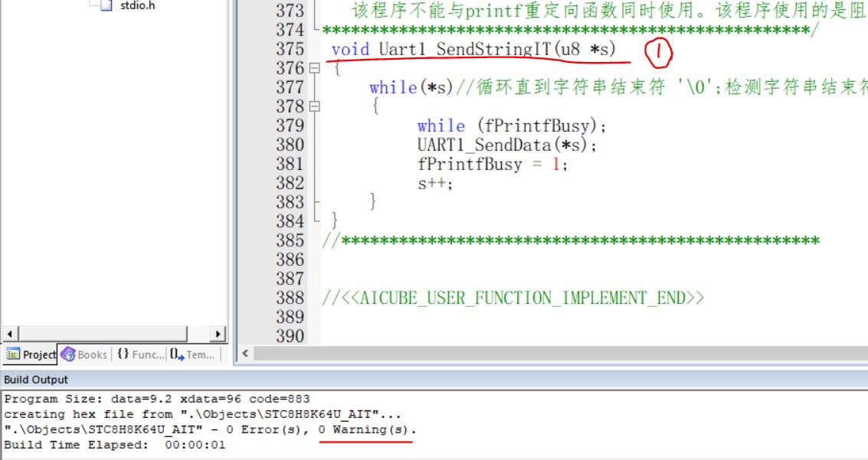Click the 'fPrintfBusy = 1;' line
Image resolution: width=868 pixels, height=460 pixels.
click(x=492, y=165)
